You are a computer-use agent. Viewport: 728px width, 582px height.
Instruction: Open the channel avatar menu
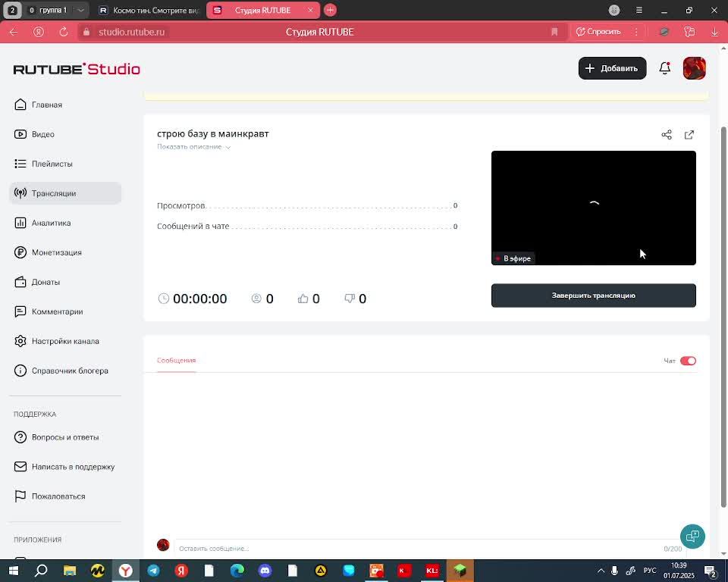694,68
